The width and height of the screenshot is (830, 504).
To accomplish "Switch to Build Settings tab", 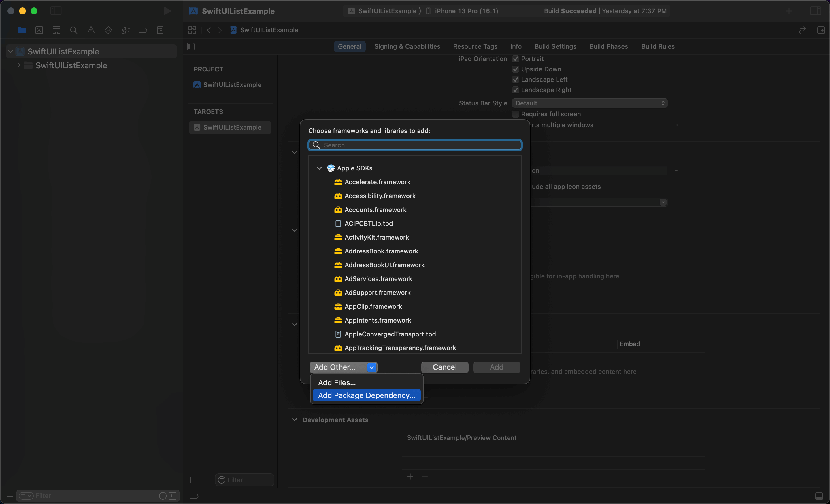I will [555, 46].
